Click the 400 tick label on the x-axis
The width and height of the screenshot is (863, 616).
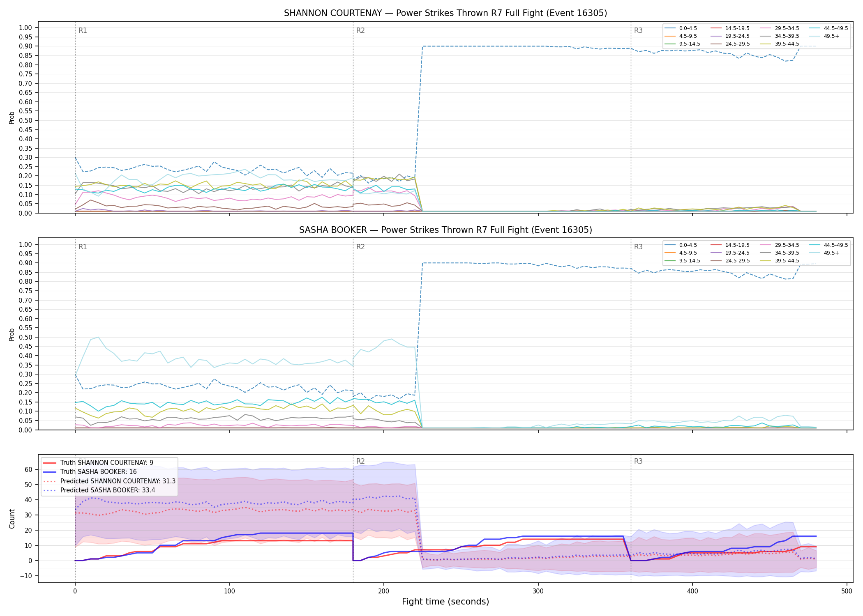click(692, 591)
